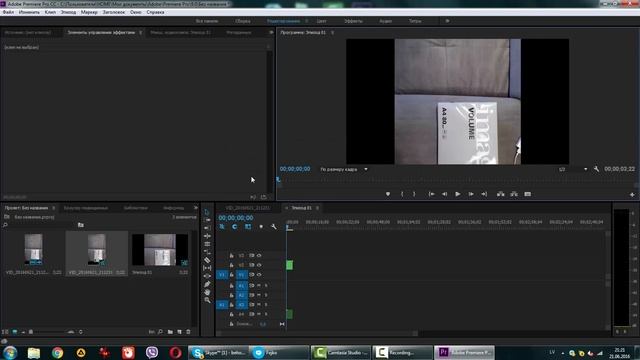Toggle nest sequences insert mode button
The width and height of the screenshot is (640, 360).
coord(222,227)
